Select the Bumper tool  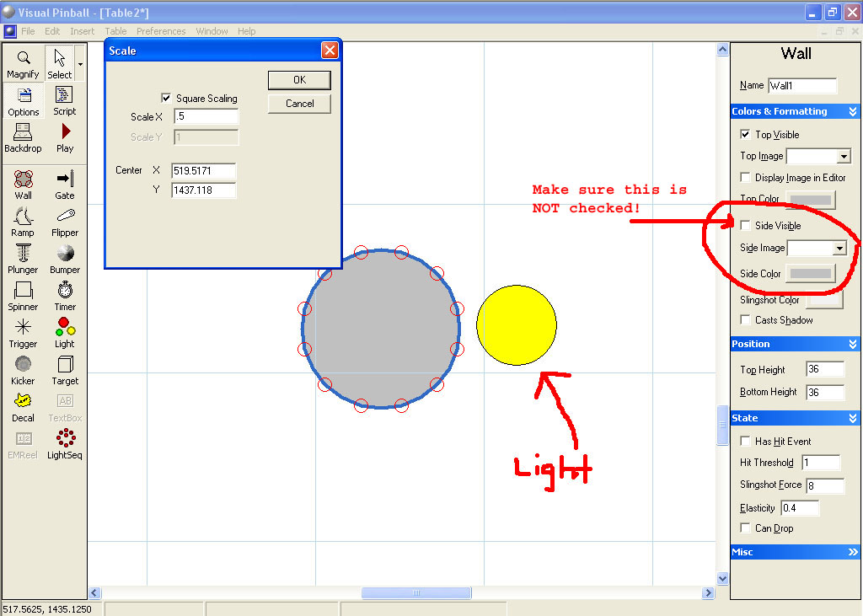click(x=65, y=258)
